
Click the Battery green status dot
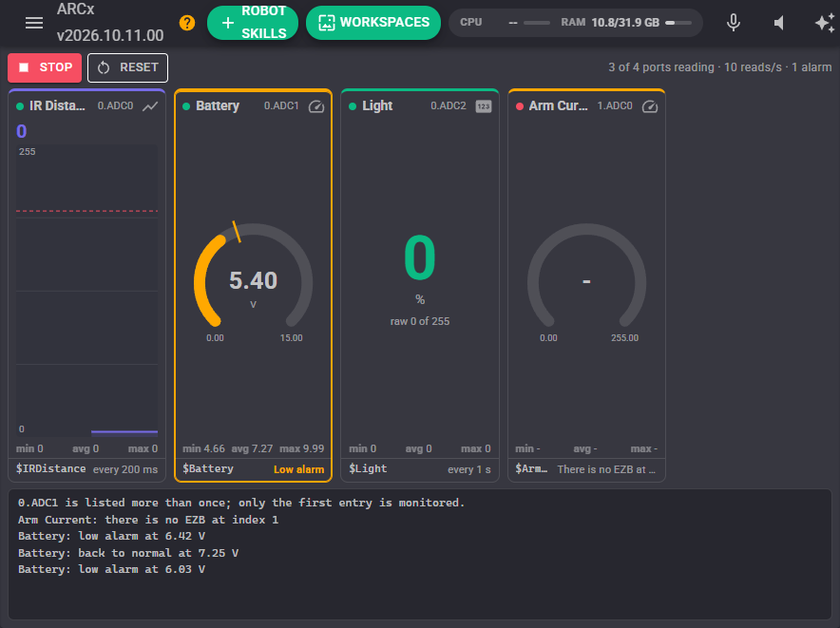pos(186,106)
